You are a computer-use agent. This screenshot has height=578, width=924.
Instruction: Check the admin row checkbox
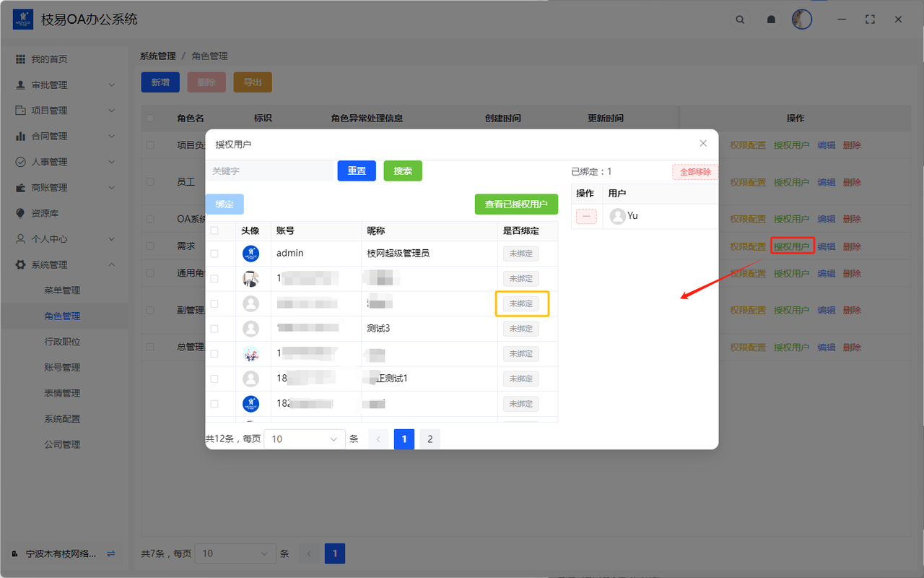(214, 254)
